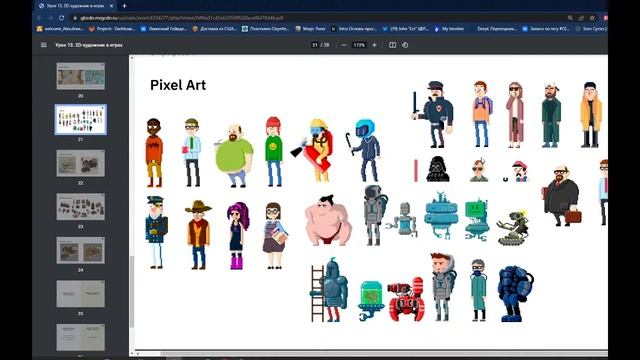Click the document title Урок 13 in toolbar

pyautogui.click(x=89, y=45)
